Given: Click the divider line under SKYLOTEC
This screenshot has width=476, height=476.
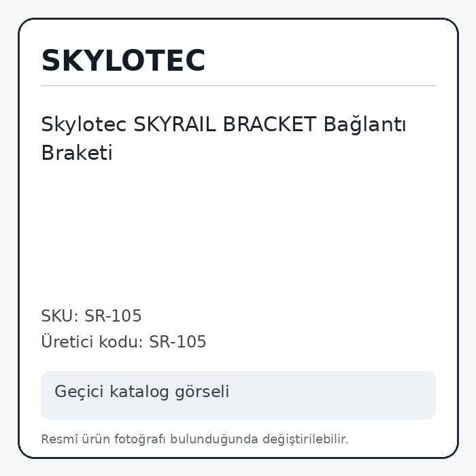Looking at the screenshot, I should pos(238,86).
